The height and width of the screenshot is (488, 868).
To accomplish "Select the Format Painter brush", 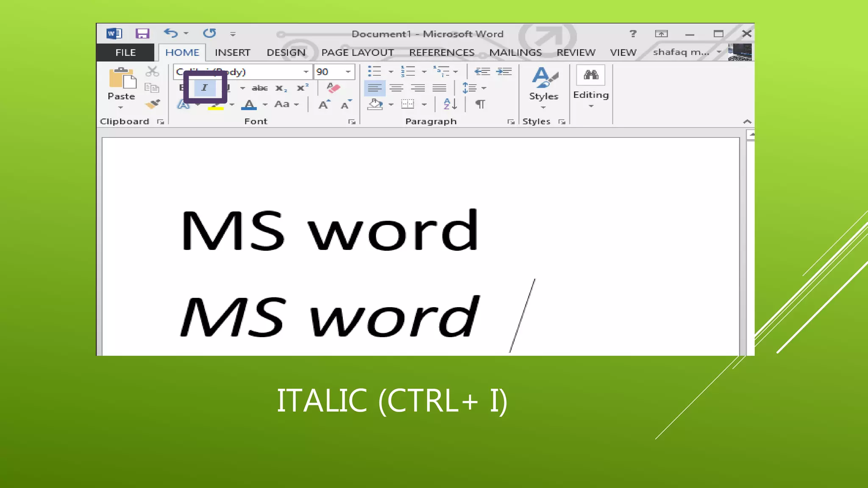I will click(152, 104).
